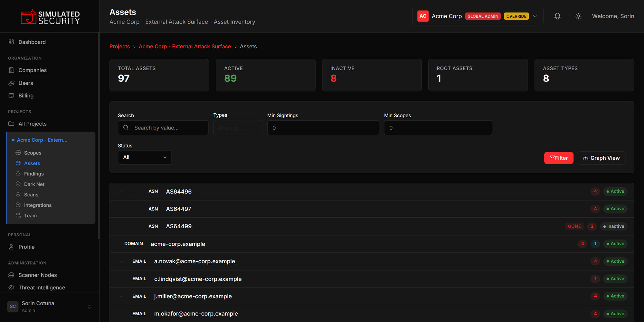Click GONE badge on AS64499
644x322 pixels.
574,226
